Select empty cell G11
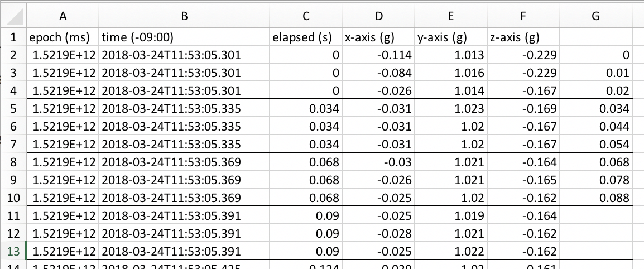 pyautogui.click(x=595, y=216)
